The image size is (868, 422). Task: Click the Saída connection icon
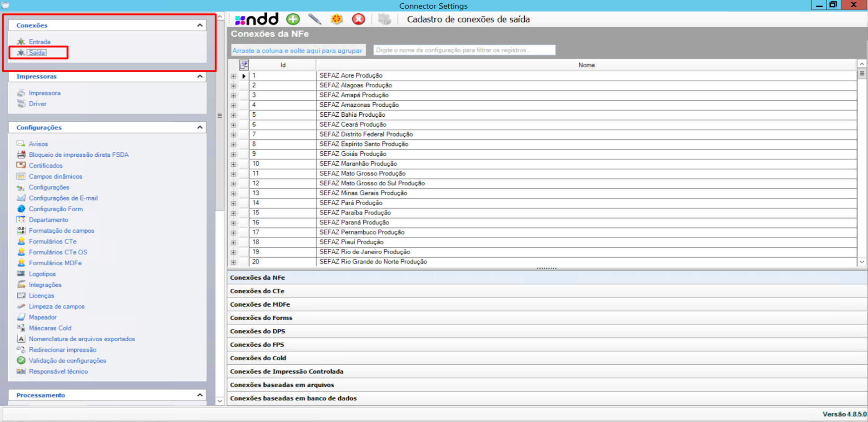21,53
